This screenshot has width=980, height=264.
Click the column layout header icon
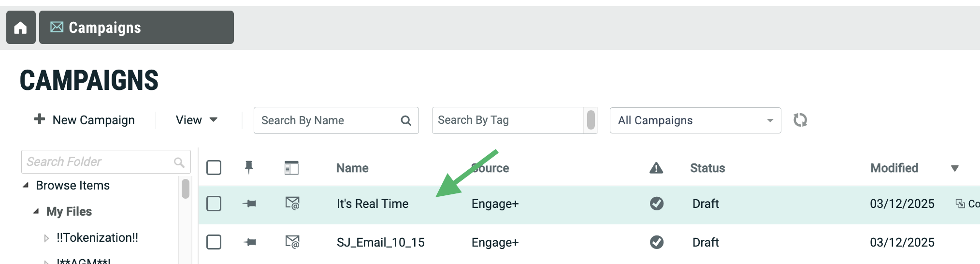pos(291,168)
